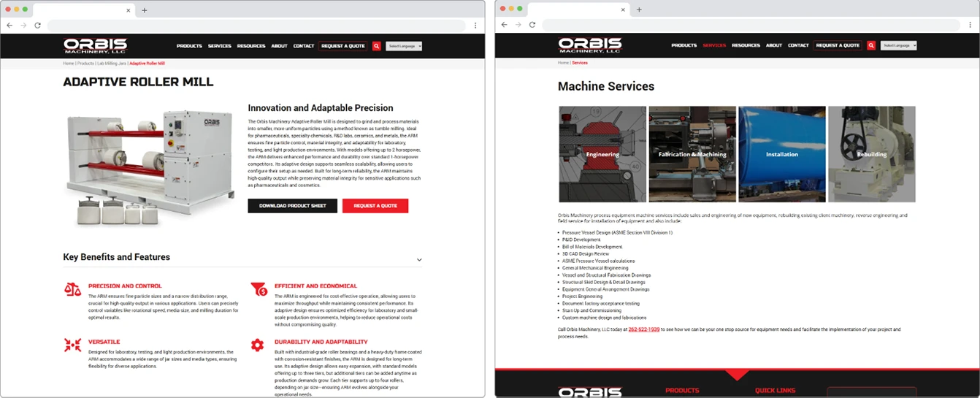Call the 262-522-1939 phone link
The height and width of the screenshot is (398, 980).
643,329
